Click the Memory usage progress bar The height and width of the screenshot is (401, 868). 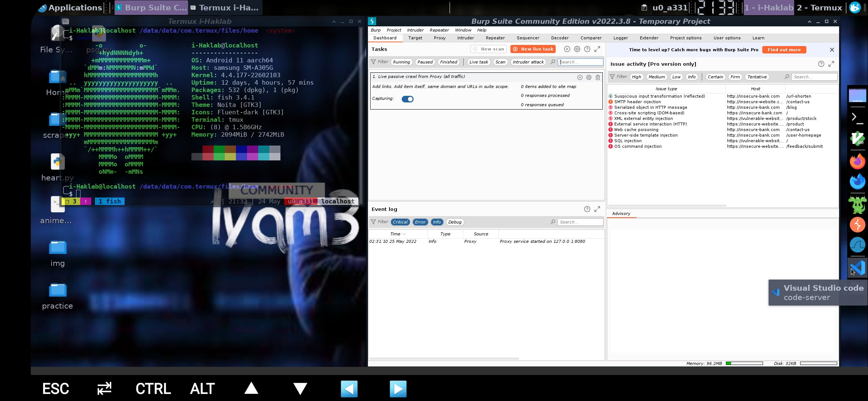pyautogui.click(x=744, y=363)
